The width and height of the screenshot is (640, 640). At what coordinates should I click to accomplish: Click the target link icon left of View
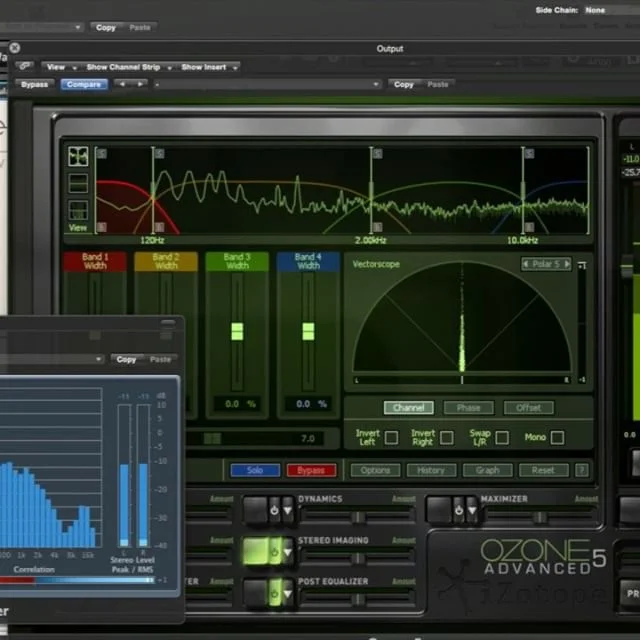25,66
